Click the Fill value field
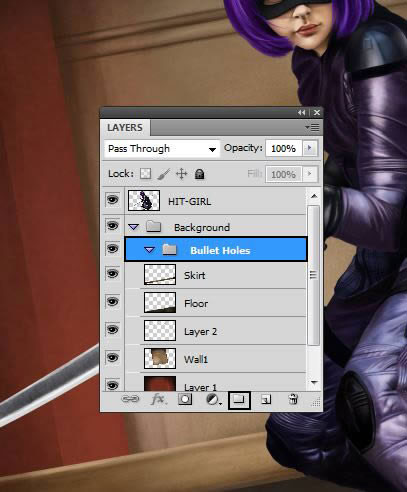The height and width of the screenshot is (492, 407). pos(284,174)
